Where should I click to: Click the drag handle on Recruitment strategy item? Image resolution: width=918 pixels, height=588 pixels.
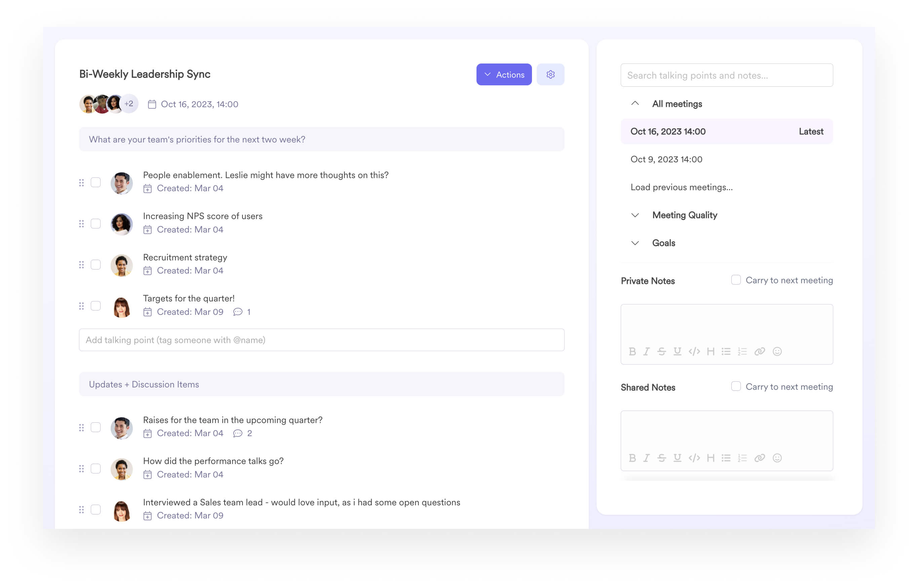(x=81, y=265)
